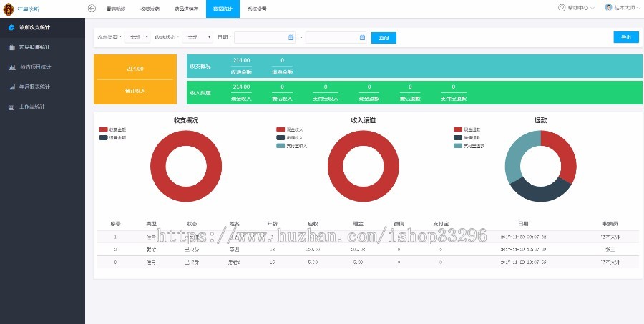Click the orange 合计收入 214.00 card
This screenshot has height=324, width=644.
(135, 79)
